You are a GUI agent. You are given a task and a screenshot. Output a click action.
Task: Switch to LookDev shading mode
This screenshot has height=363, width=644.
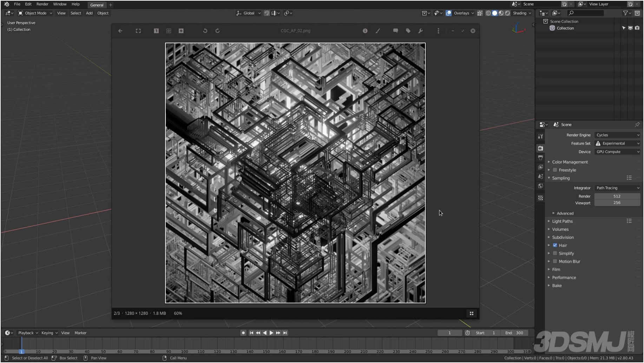tap(501, 13)
